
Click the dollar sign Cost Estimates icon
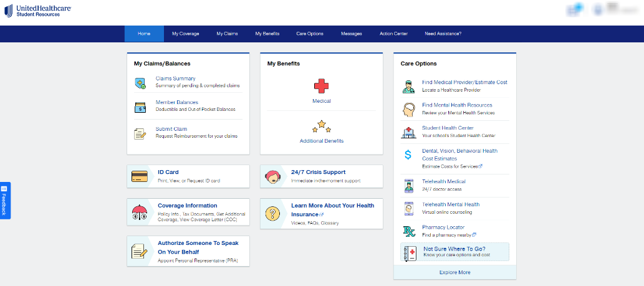[408, 155]
